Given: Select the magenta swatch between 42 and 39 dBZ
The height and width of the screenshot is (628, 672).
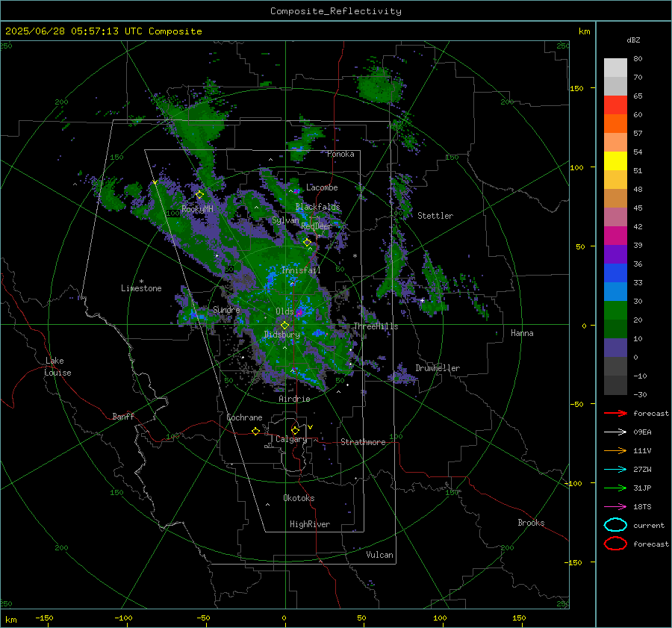Looking at the screenshot, I should [615, 235].
